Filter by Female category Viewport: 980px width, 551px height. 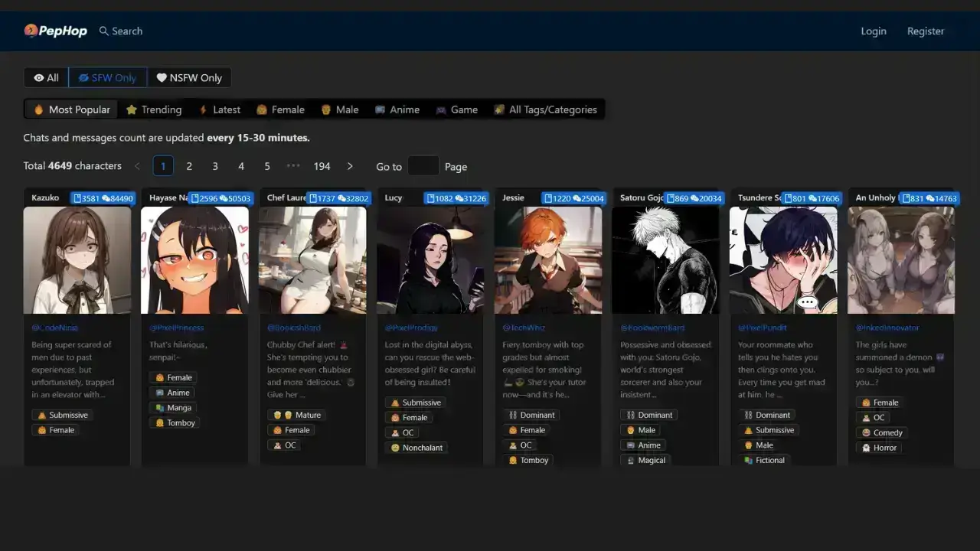pyautogui.click(x=280, y=109)
